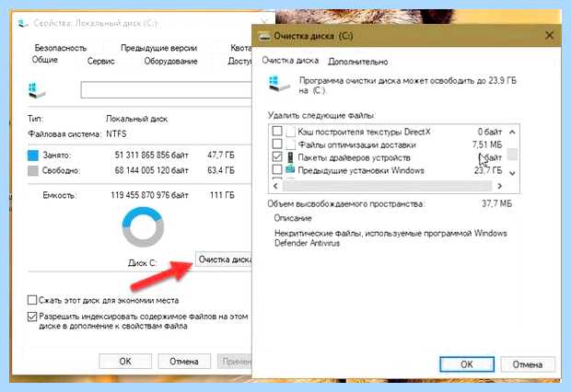Viewport: 571px width, 392px height.
Task: Check the delivery optimization files checkbox
Action: click(277, 144)
